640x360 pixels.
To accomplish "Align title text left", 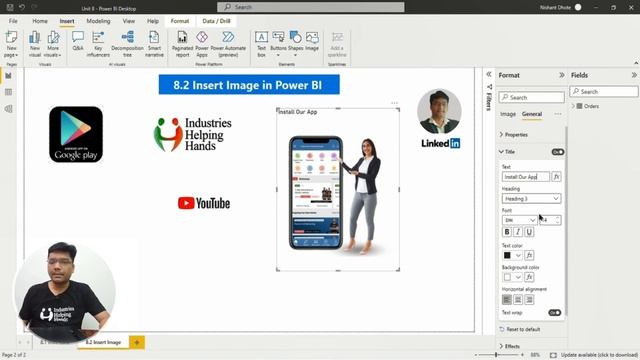I will pyautogui.click(x=507, y=300).
